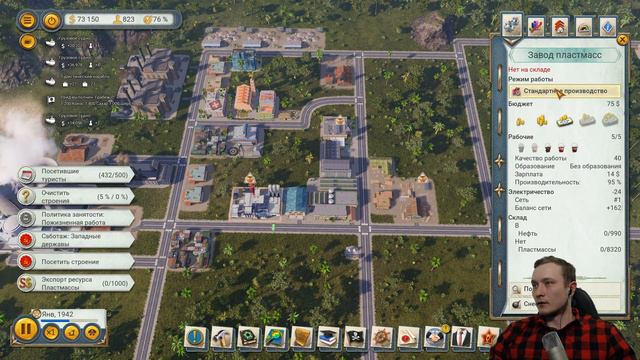
Task: Set budget to the middle cash stack level
Action: [564, 120]
